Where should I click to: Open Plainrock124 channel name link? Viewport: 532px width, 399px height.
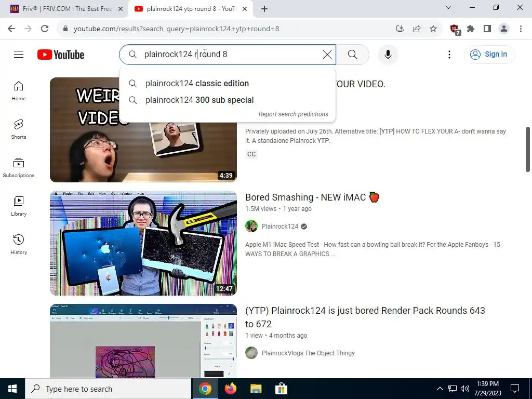click(280, 227)
